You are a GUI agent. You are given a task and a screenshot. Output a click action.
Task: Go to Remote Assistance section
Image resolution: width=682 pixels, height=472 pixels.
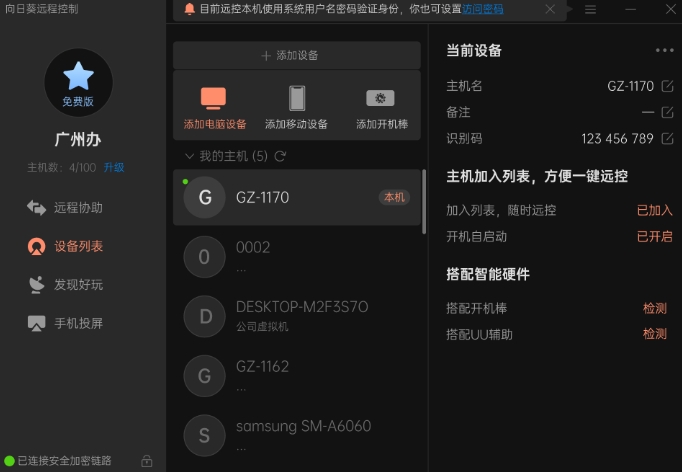[79, 208]
